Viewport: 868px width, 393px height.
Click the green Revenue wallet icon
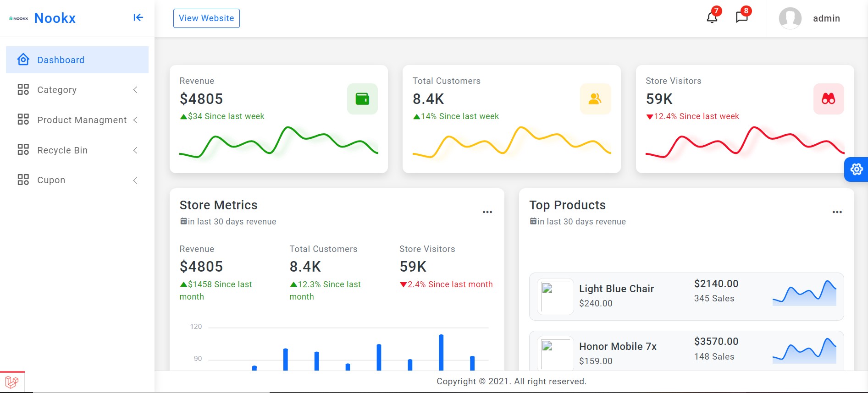pyautogui.click(x=362, y=99)
